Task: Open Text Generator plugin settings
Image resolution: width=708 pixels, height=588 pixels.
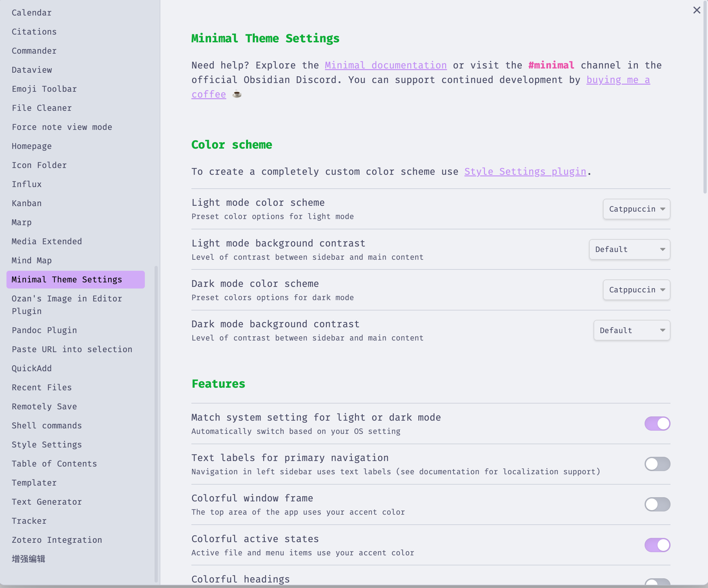Action: coord(47,502)
